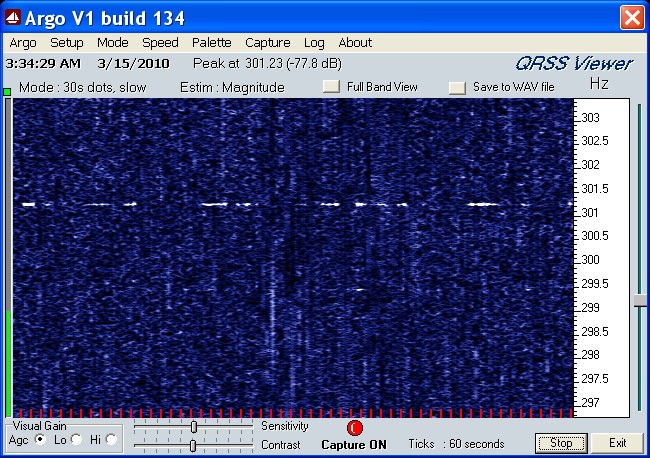This screenshot has width=650, height=458.
Task: Close the Argo window
Action: coord(632,17)
